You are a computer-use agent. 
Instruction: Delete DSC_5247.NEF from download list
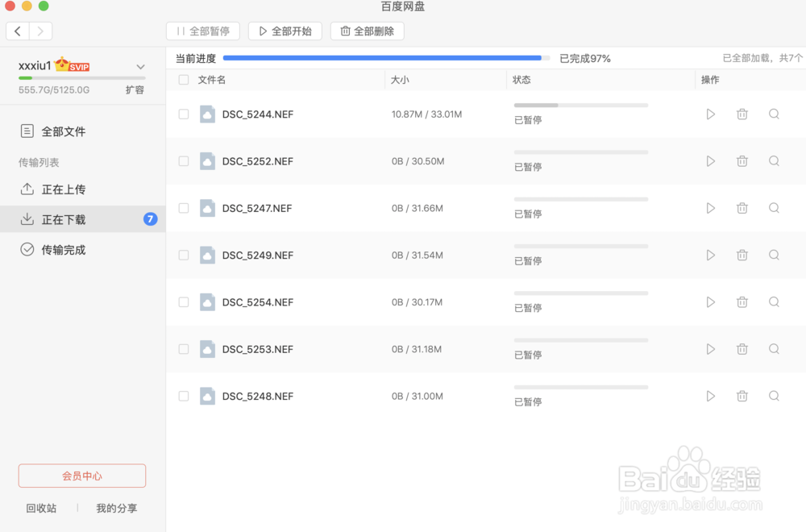pos(742,208)
